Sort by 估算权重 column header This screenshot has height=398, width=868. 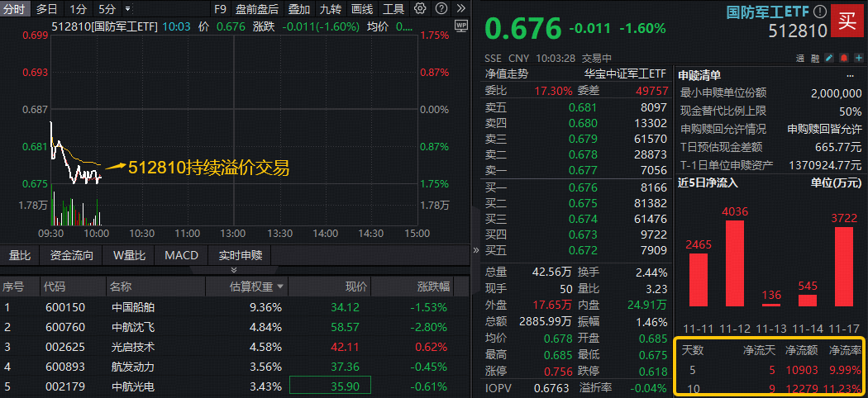(257, 287)
